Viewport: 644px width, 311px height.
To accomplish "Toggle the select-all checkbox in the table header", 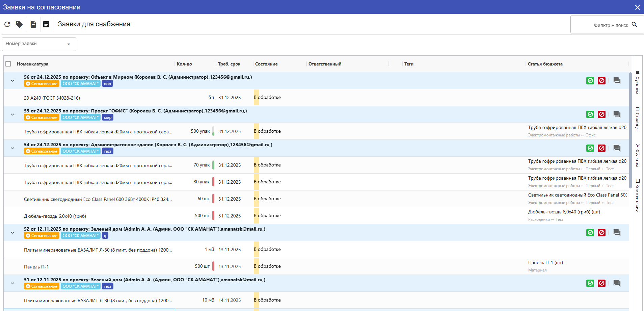I will pyautogui.click(x=8, y=64).
